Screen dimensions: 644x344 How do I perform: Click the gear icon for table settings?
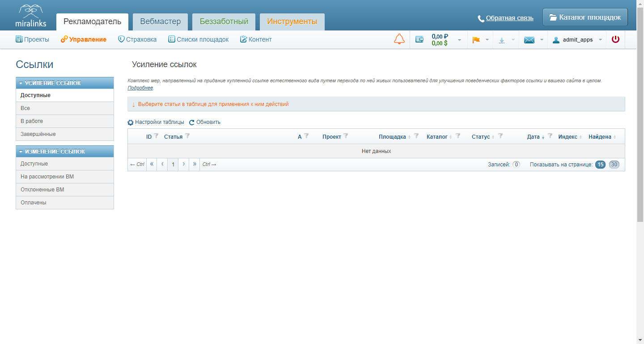[x=131, y=123]
